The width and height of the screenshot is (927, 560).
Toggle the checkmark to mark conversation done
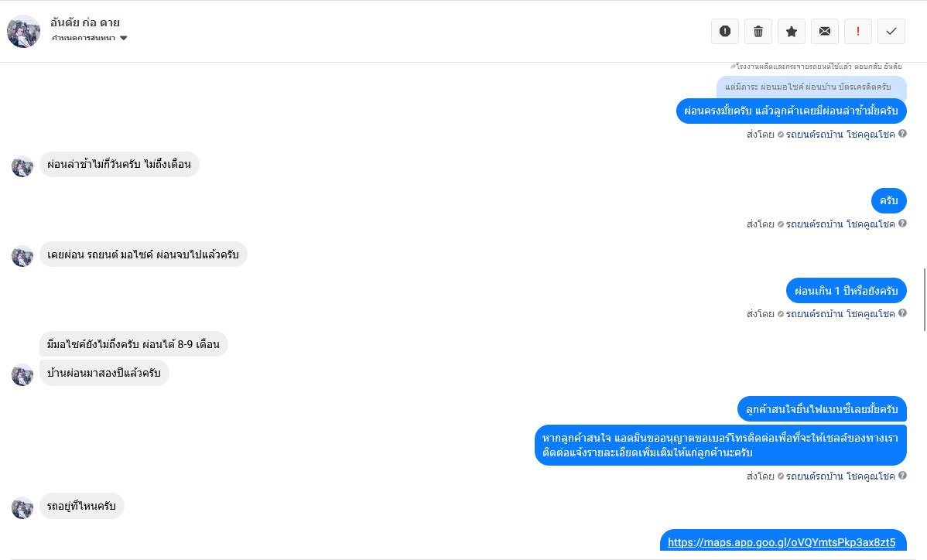click(891, 31)
